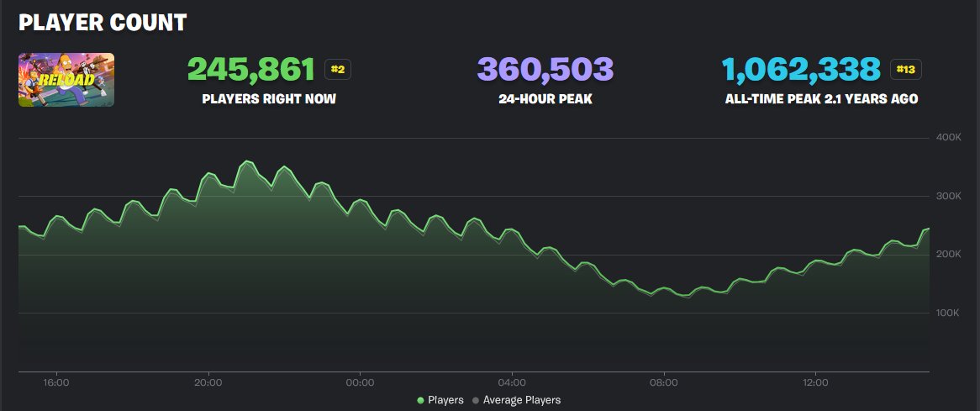Click ALL-TIME PEAK 2.1 YEARS AGO label
This screenshot has width=980, height=411.
[821, 99]
